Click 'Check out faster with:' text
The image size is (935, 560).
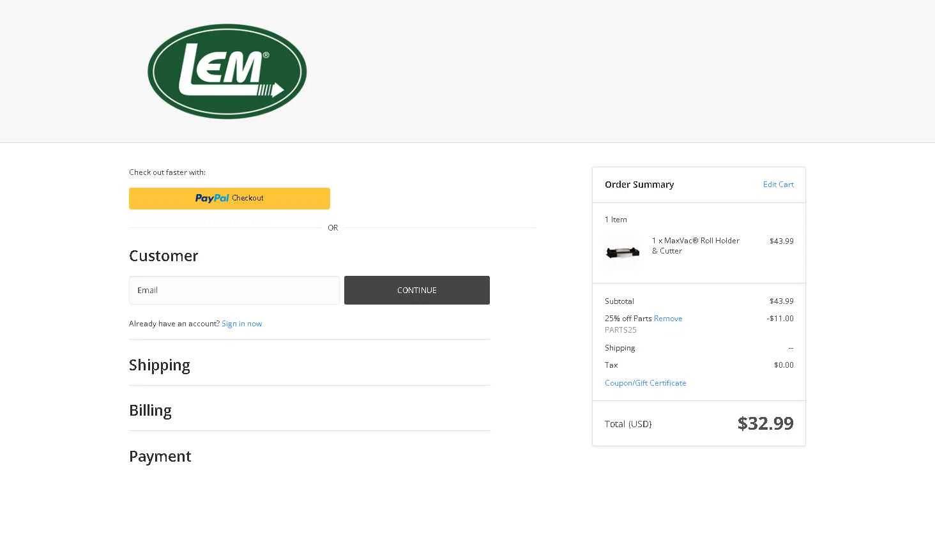(167, 172)
